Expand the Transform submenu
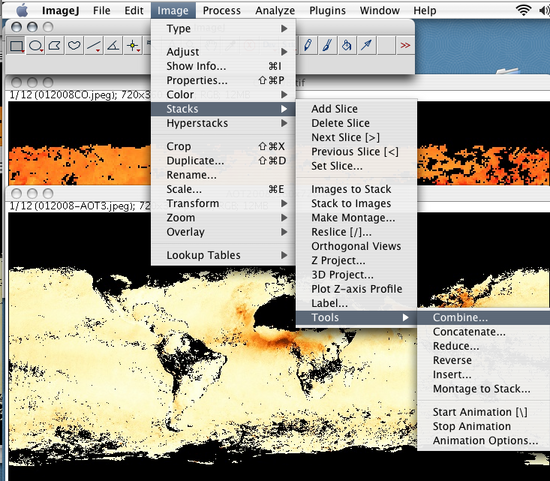This screenshot has height=481, width=550. 223,203
